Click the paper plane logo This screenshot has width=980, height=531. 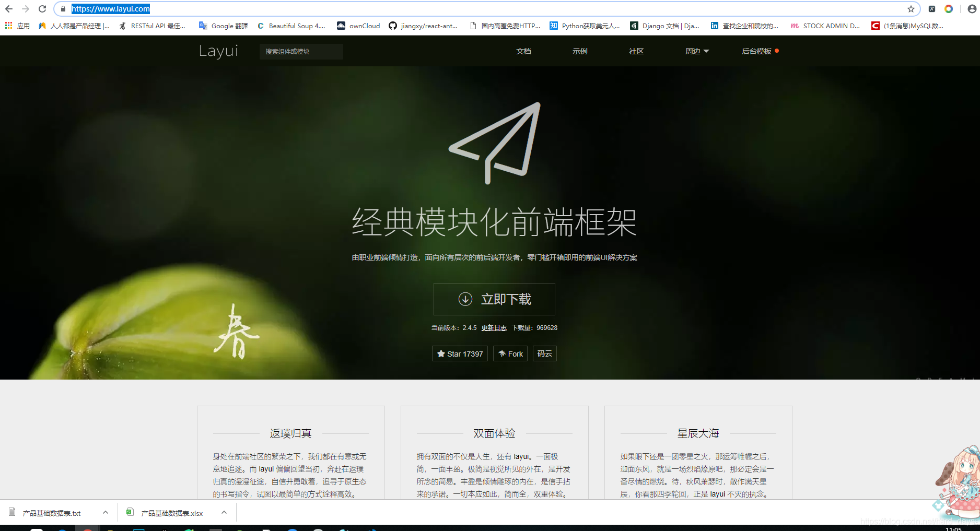pos(495,143)
